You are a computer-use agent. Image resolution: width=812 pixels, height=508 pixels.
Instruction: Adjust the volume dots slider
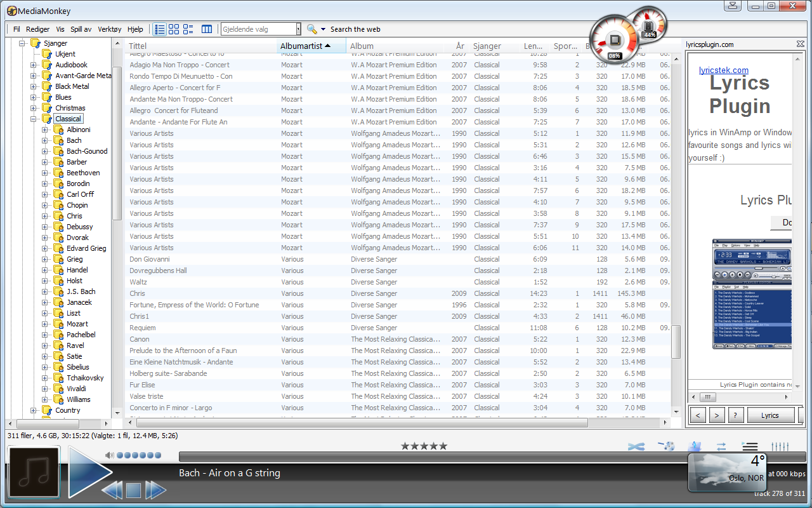[x=139, y=455]
